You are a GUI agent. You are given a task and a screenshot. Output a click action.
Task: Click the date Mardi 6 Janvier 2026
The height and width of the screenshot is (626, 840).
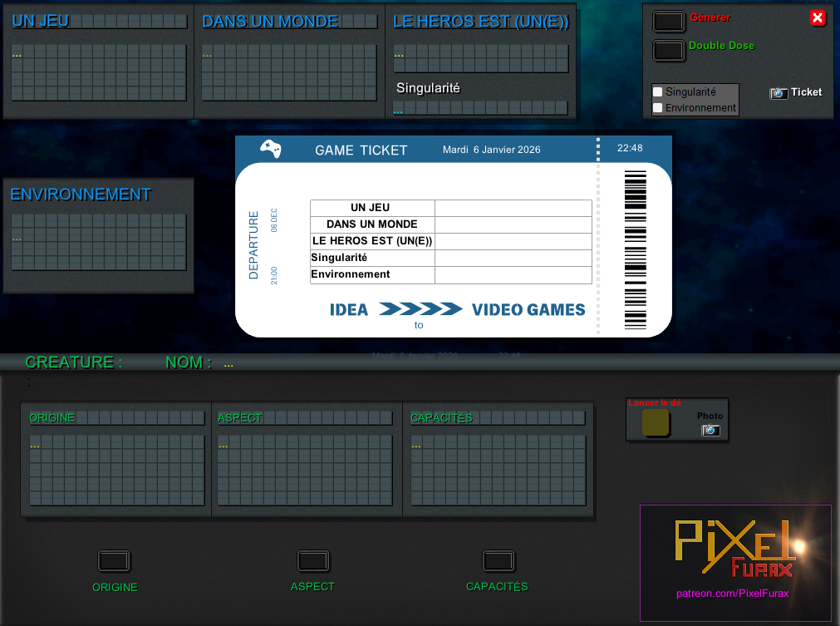(x=491, y=150)
